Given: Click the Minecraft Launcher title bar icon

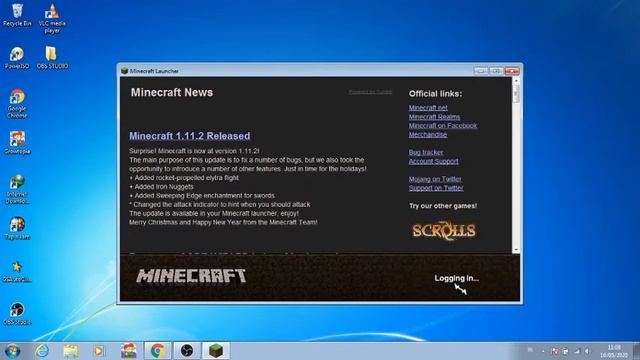Looking at the screenshot, I should pos(124,71).
